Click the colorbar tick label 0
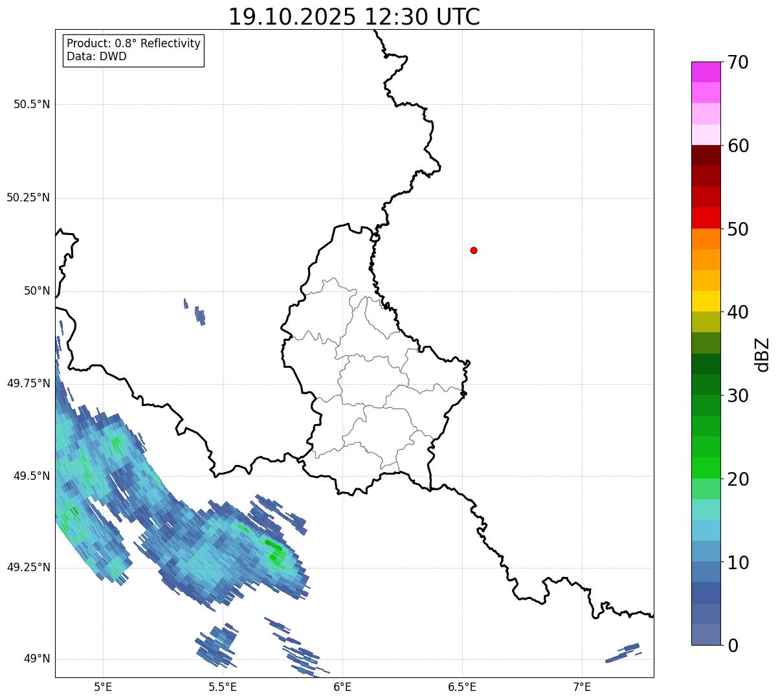778x700 pixels. point(733,646)
